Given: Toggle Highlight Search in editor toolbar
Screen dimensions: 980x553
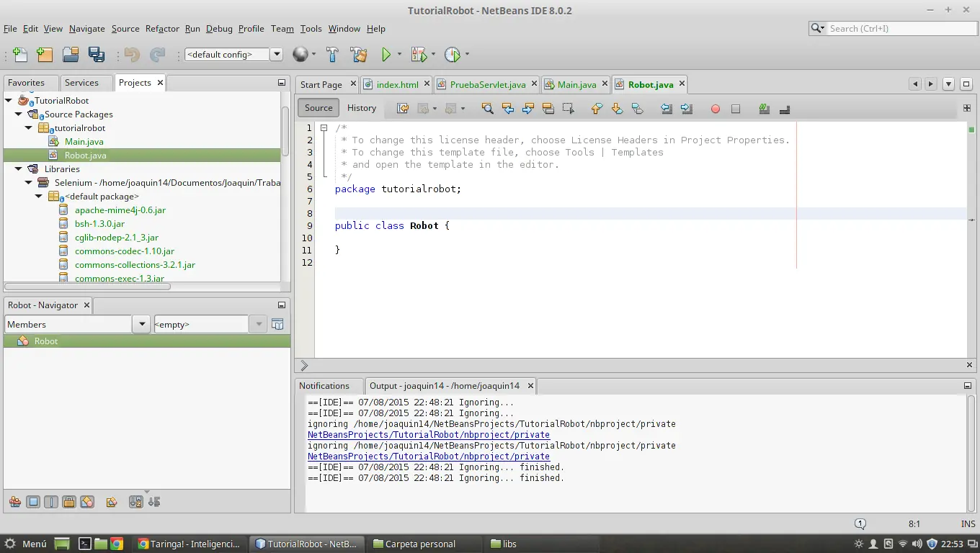Looking at the screenshot, I should (x=548, y=109).
